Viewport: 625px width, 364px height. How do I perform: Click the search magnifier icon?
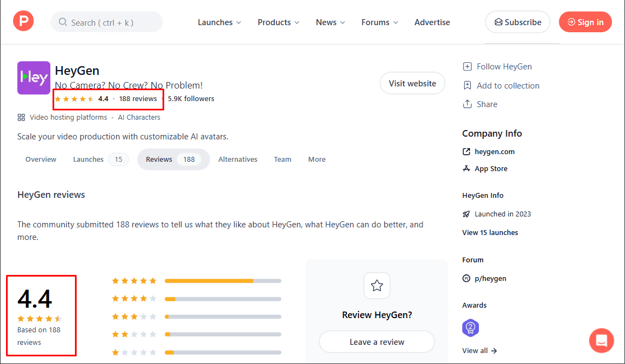point(62,22)
